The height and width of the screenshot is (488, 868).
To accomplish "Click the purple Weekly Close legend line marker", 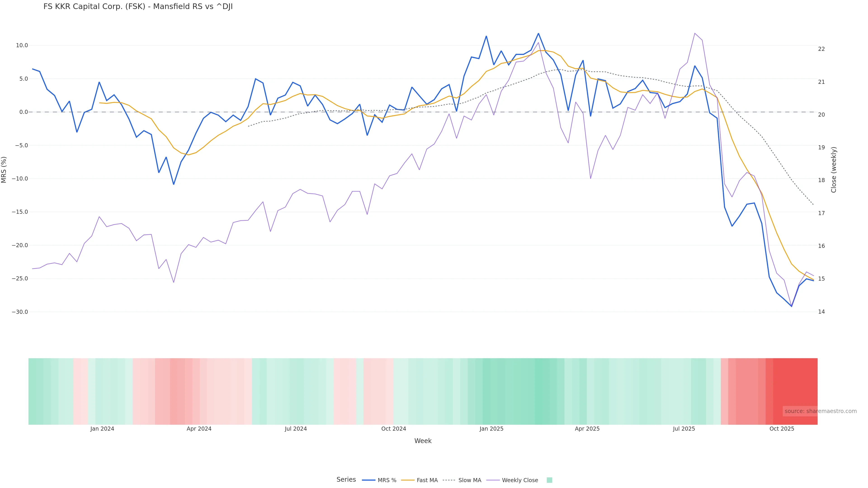I will [x=493, y=480].
